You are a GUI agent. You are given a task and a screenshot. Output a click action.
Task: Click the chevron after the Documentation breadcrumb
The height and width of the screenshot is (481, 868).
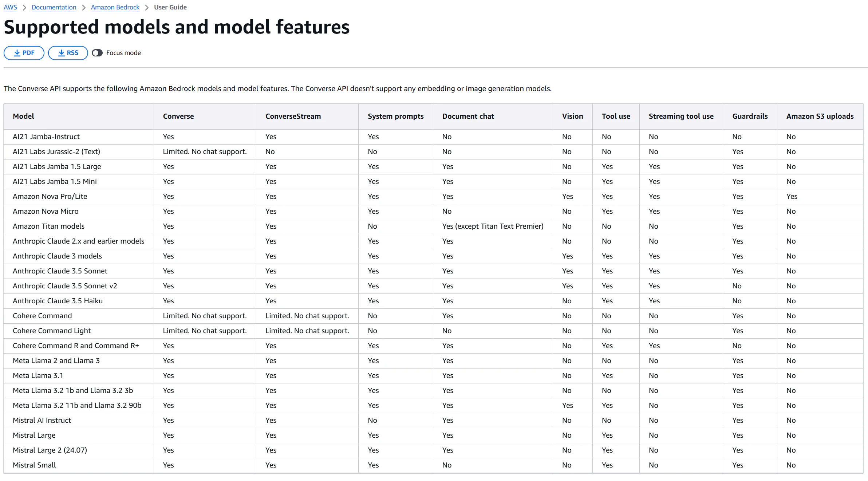click(x=84, y=8)
